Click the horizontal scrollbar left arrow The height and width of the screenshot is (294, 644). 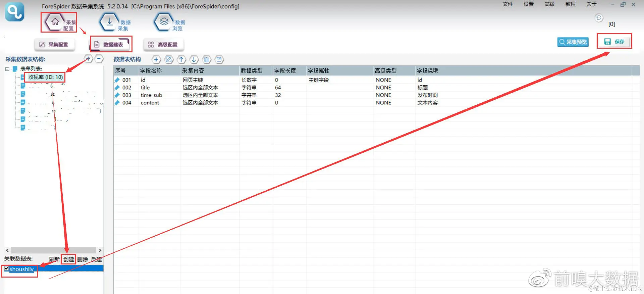click(7, 250)
